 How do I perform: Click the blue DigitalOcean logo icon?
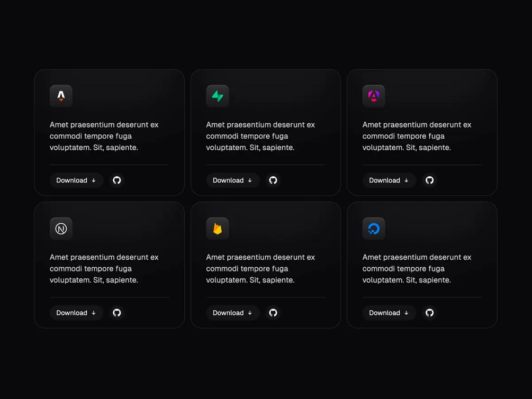click(374, 229)
